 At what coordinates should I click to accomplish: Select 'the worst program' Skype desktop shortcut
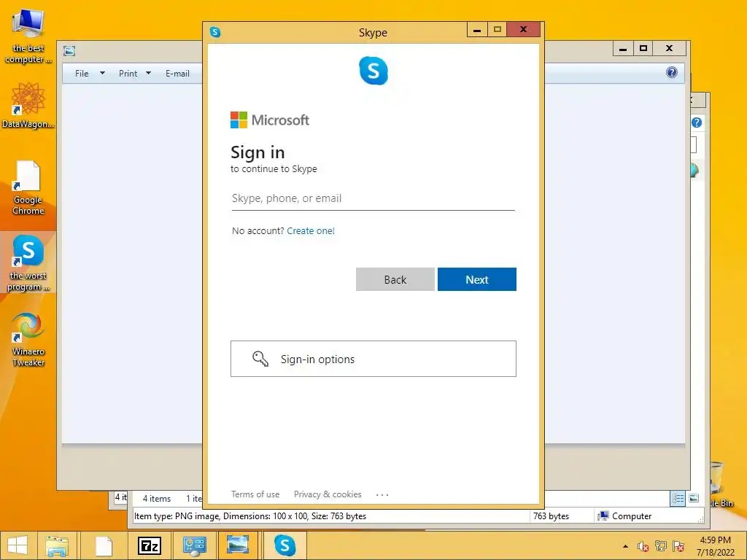pos(28,262)
